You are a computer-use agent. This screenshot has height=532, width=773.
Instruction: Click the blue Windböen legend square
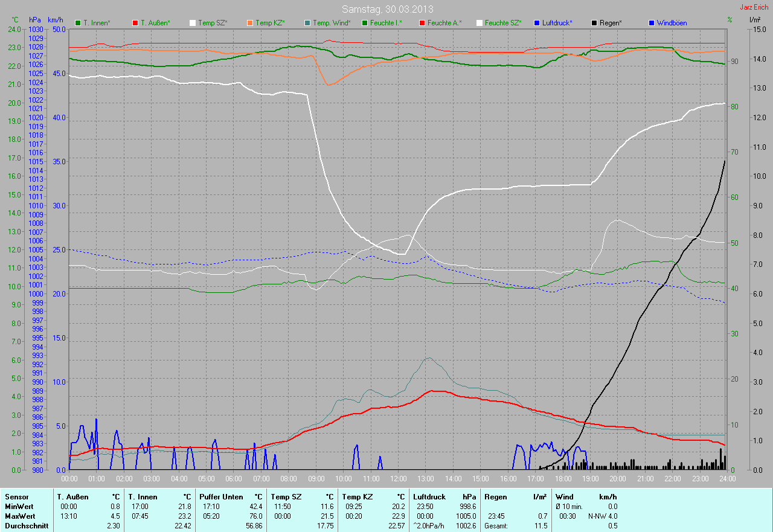[x=652, y=23]
